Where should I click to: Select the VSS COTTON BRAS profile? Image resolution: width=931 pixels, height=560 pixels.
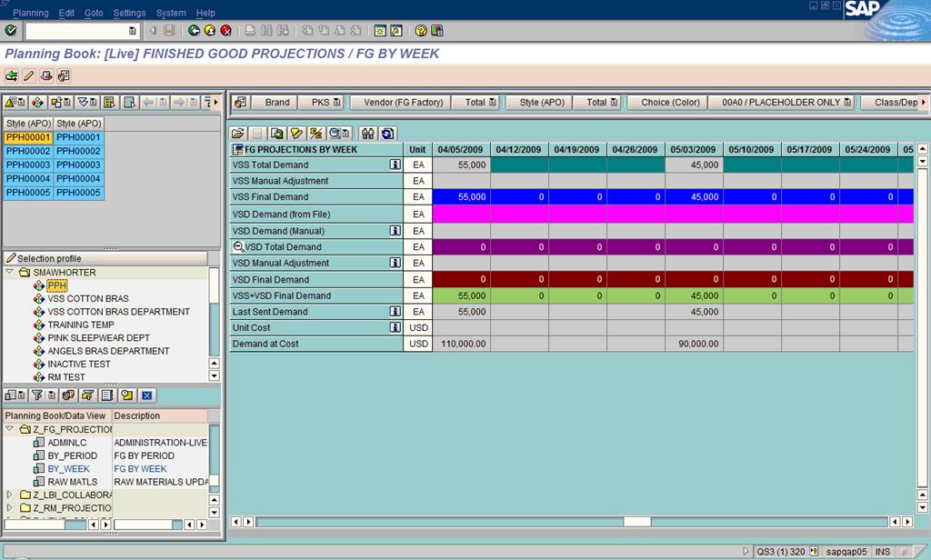(88, 298)
